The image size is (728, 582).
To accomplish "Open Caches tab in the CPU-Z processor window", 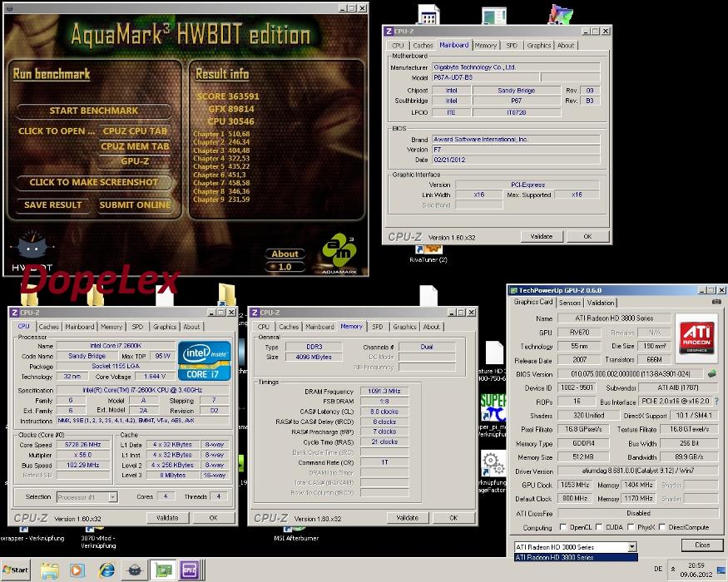I will pos(49,327).
